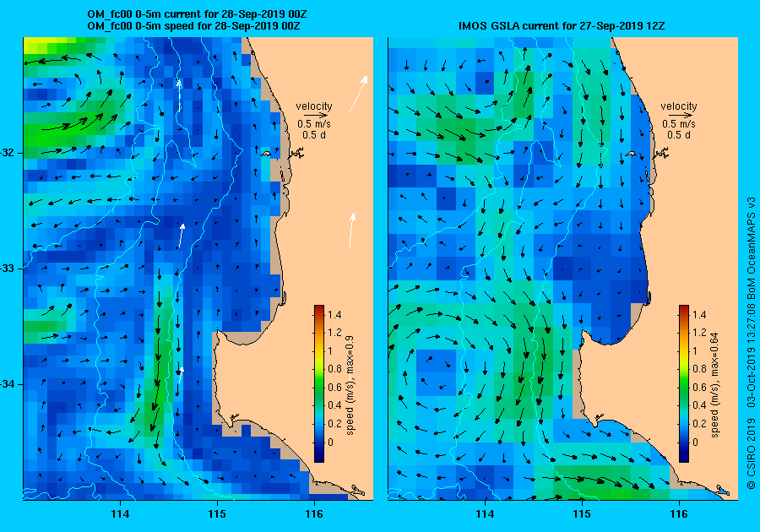This screenshot has height=532, width=760.
Task: Click longitude '115' under the left map
Action: 217,514
